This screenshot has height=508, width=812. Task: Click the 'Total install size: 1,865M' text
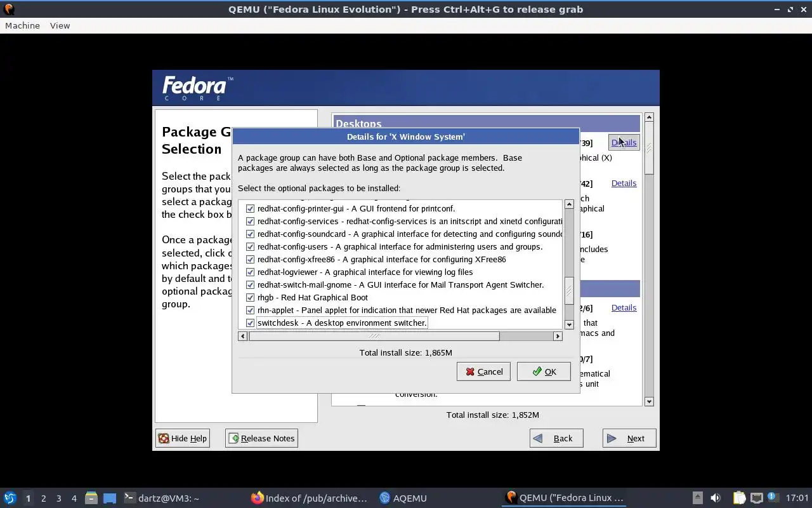pyautogui.click(x=406, y=352)
